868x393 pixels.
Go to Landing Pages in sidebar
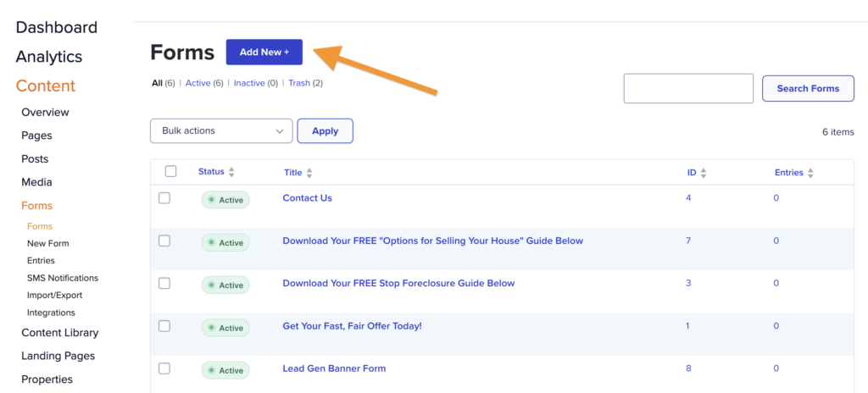pyautogui.click(x=58, y=356)
